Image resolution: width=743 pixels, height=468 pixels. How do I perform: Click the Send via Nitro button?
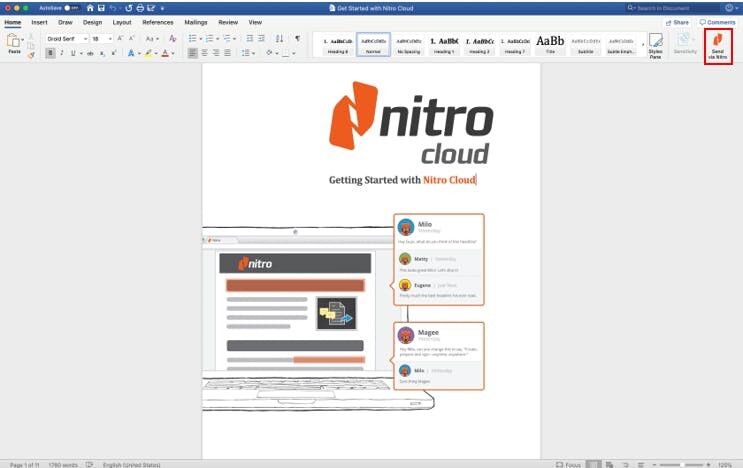[x=718, y=46]
